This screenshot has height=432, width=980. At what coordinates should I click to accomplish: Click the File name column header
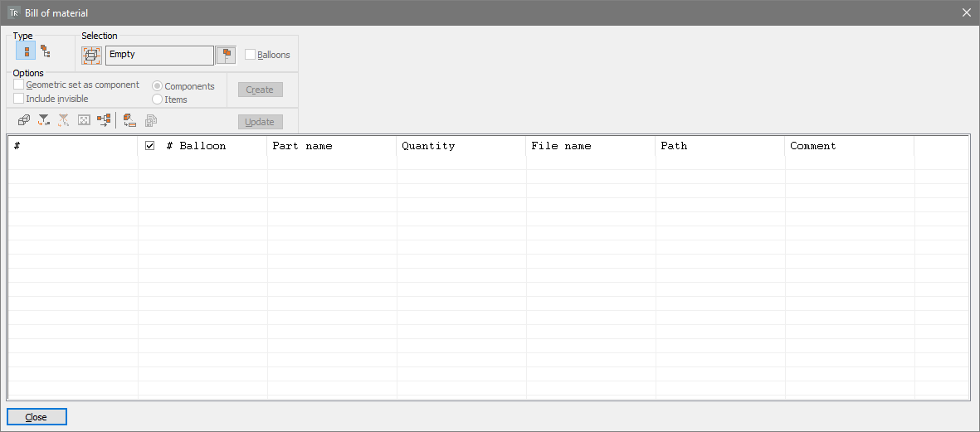pos(591,146)
